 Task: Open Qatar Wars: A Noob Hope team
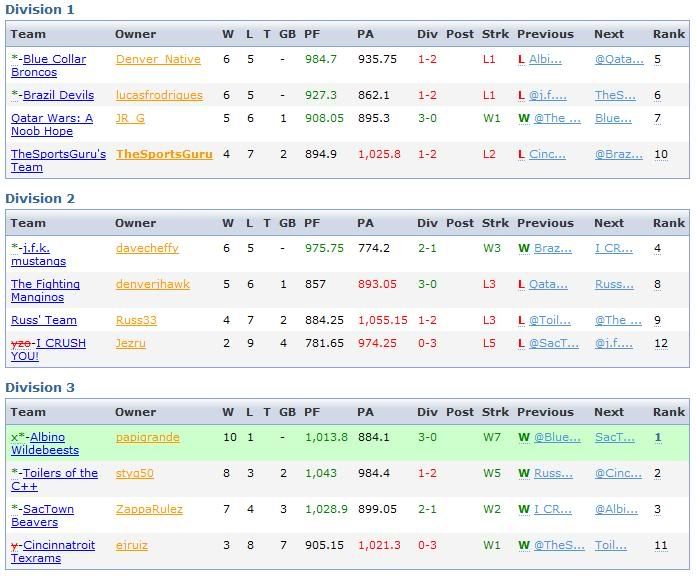click(52, 125)
